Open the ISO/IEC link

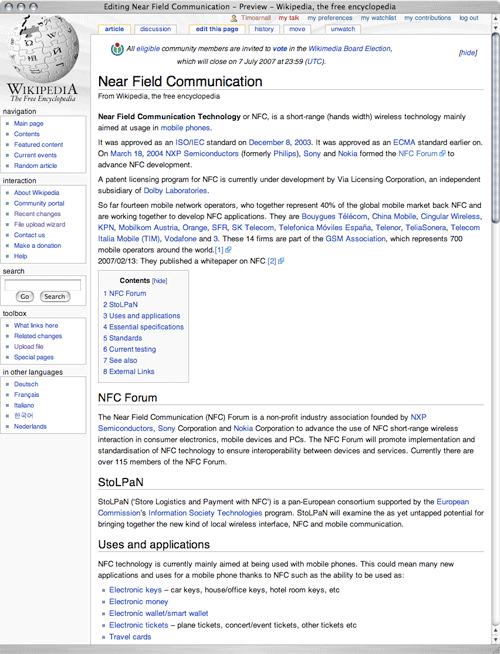190,142
